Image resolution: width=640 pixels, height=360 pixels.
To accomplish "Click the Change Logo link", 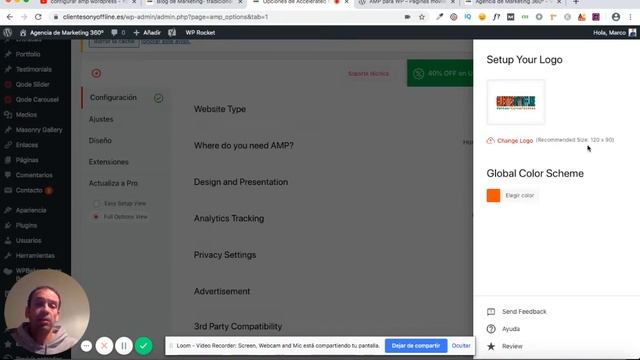I will click(x=510, y=140).
